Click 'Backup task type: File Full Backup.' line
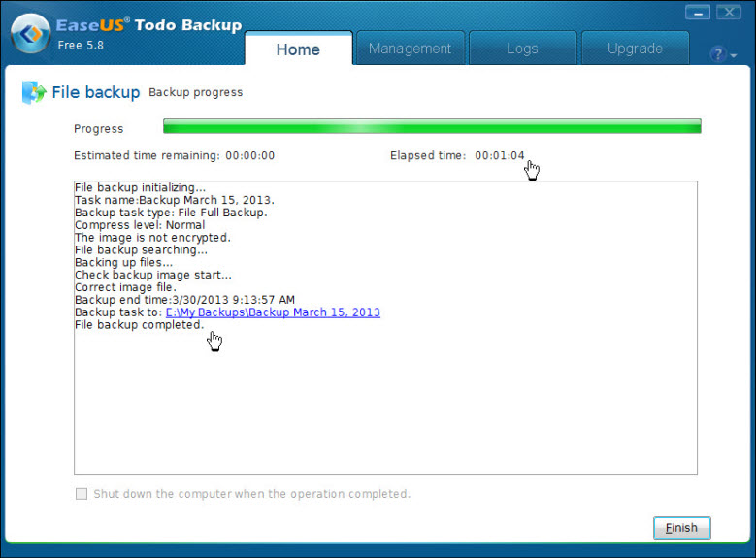 [171, 213]
